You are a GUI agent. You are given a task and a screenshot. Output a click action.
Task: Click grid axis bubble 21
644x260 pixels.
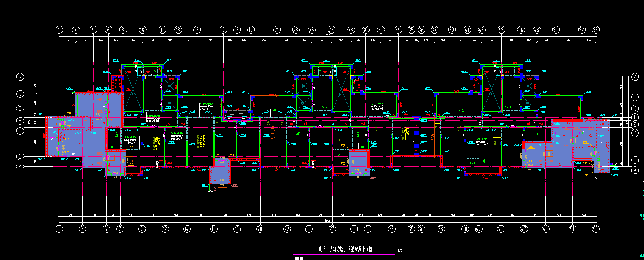click(x=277, y=30)
